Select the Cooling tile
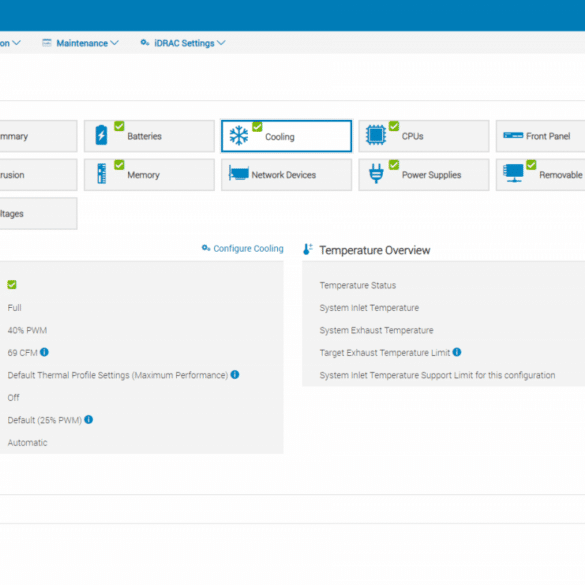 287,136
